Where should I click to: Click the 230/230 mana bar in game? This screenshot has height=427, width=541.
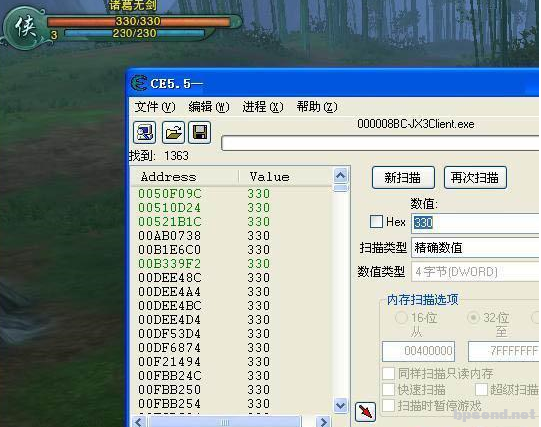135,33
